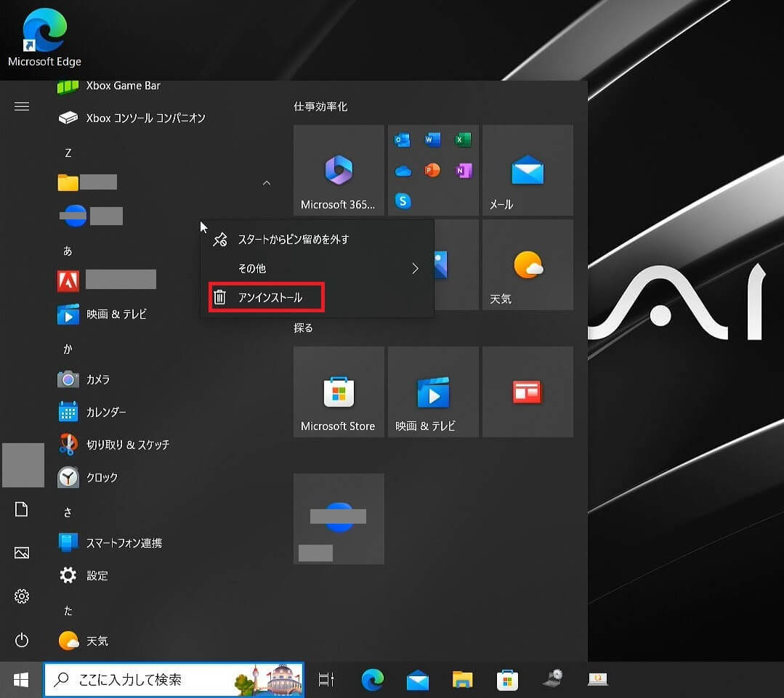The image size is (784, 698).
Task: Open Pictures from Start sidebar
Action: pyautogui.click(x=22, y=553)
